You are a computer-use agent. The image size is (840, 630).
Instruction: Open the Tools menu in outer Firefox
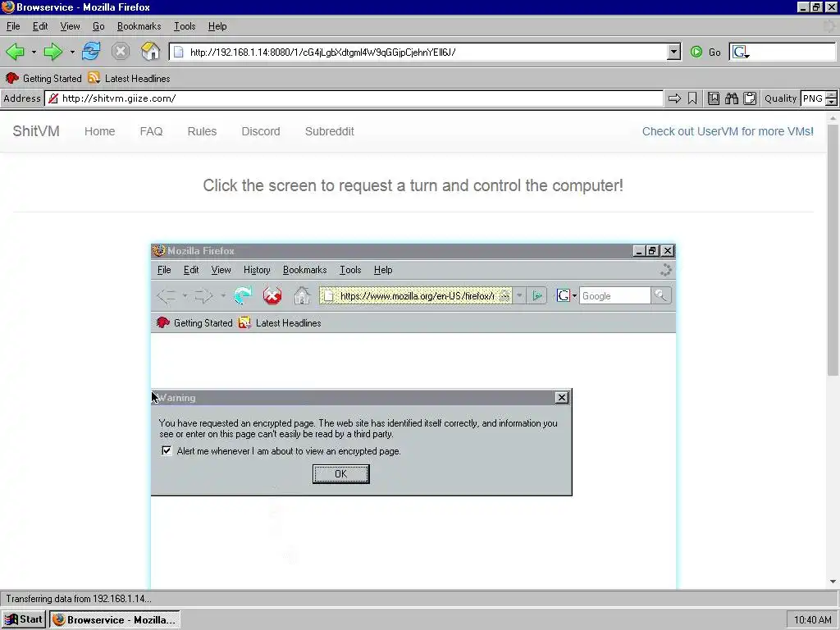click(185, 26)
